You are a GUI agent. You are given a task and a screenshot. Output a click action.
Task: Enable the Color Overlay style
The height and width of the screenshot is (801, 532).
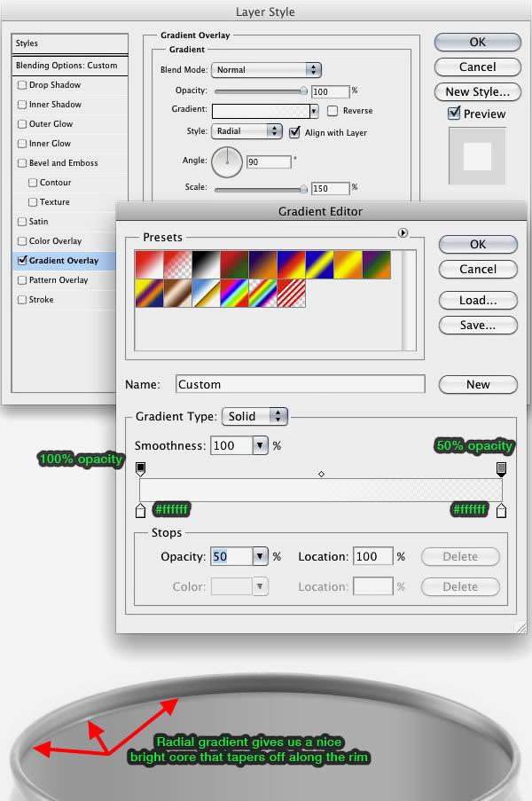point(22,240)
